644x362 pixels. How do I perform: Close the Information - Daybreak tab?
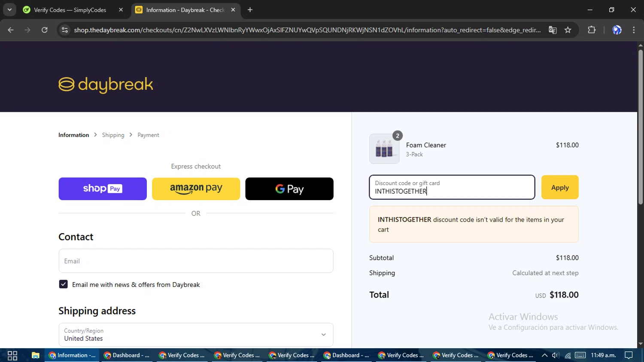(x=233, y=10)
